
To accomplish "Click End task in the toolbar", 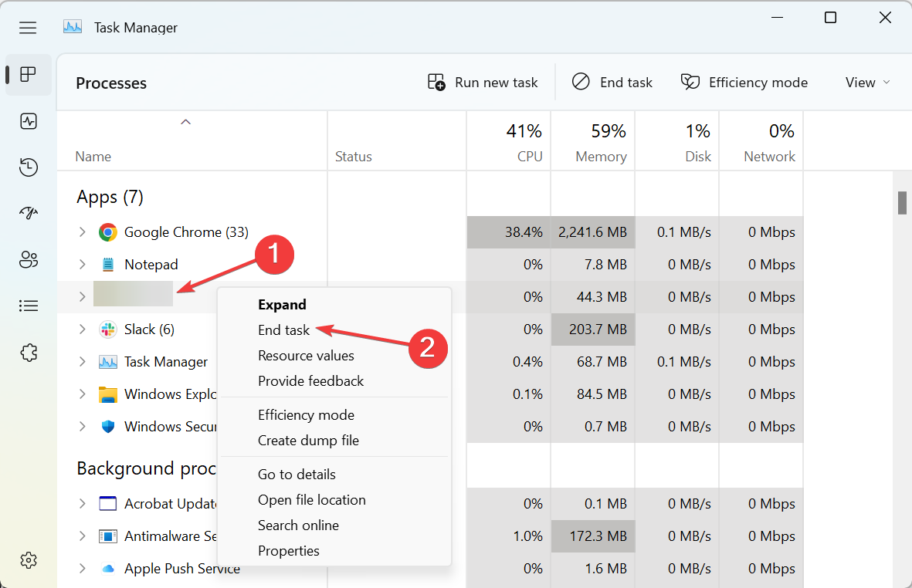I will point(612,83).
